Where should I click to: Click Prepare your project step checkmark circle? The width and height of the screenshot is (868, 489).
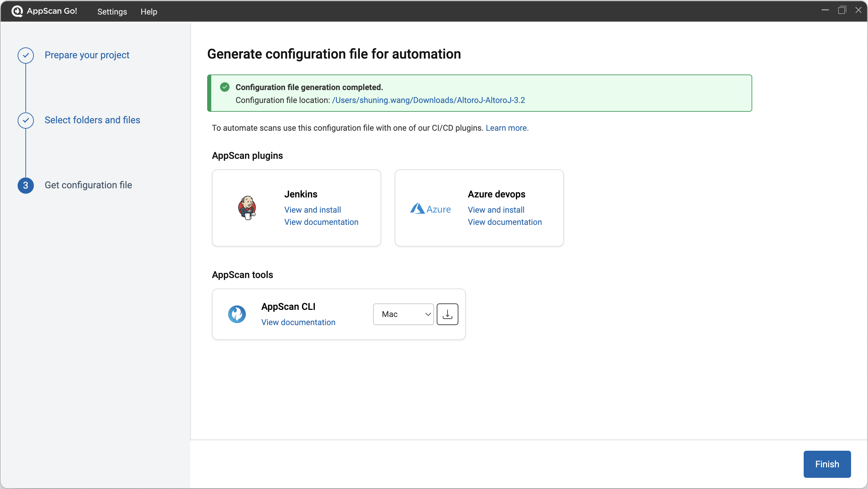(x=26, y=55)
